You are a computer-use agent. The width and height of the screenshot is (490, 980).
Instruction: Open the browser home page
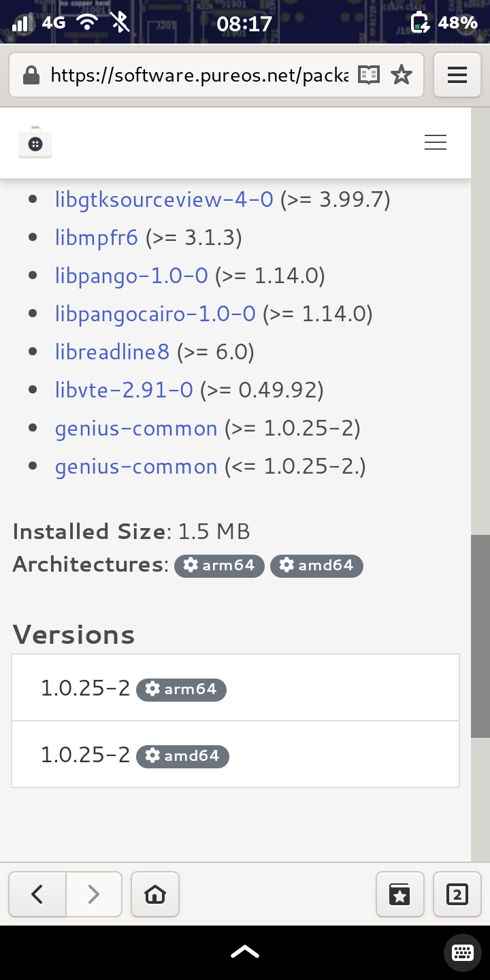pyautogui.click(x=155, y=894)
